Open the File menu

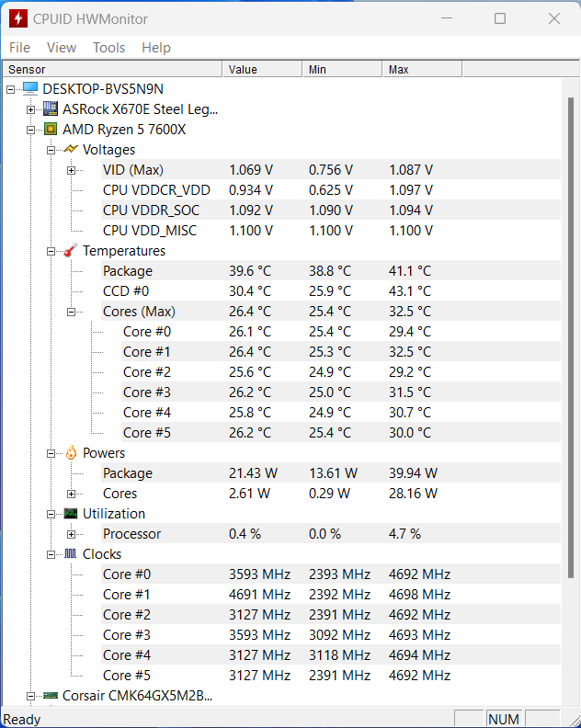pos(19,48)
